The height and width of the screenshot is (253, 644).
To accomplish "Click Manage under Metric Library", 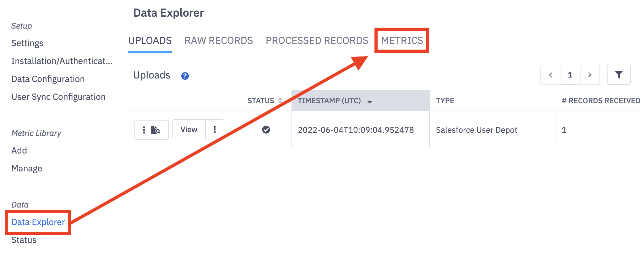I will pyautogui.click(x=27, y=168).
